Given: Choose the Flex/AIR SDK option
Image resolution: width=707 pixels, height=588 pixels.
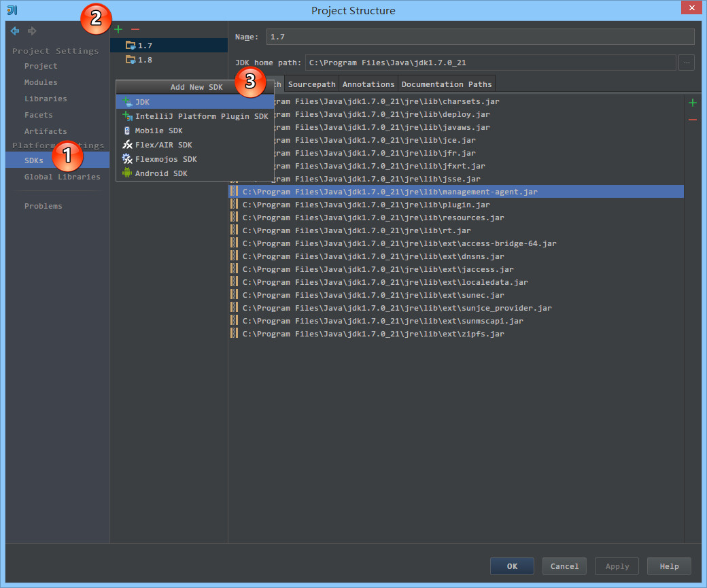Looking at the screenshot, I should [x=163, y=145].
